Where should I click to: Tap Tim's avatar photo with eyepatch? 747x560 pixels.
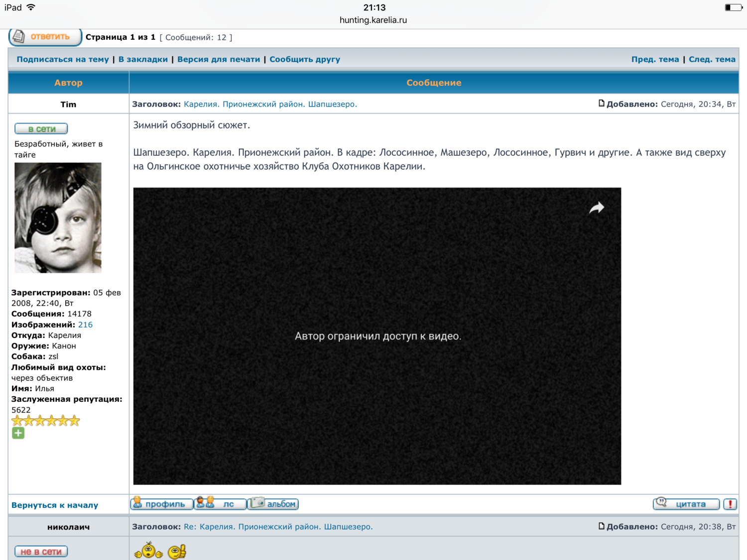(58, 218)
